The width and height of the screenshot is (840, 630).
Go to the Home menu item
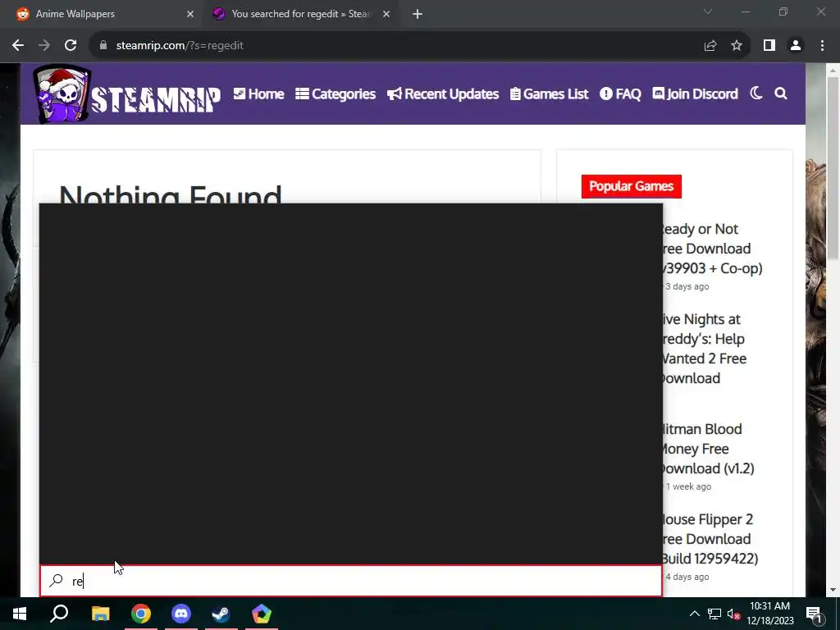(x=258, y=94)
